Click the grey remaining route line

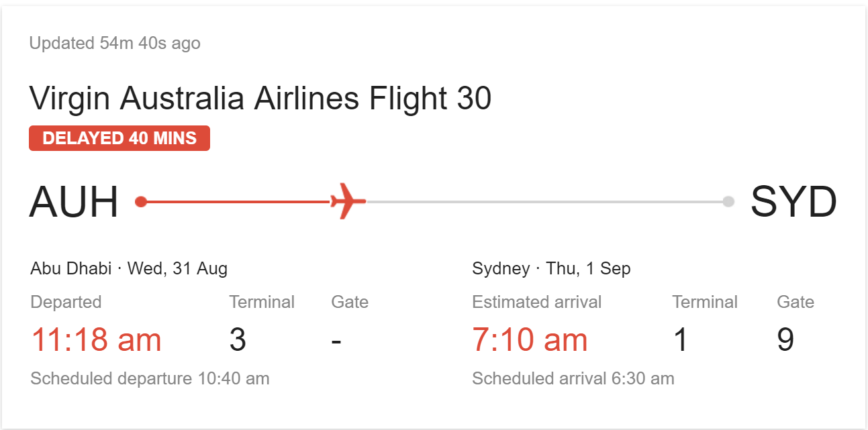(x=544, y=201)
